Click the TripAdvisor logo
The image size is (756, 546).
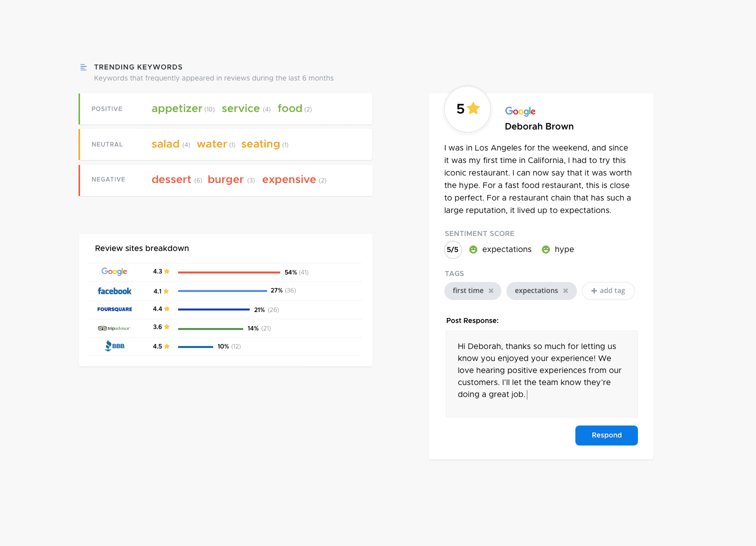point(115,328)
